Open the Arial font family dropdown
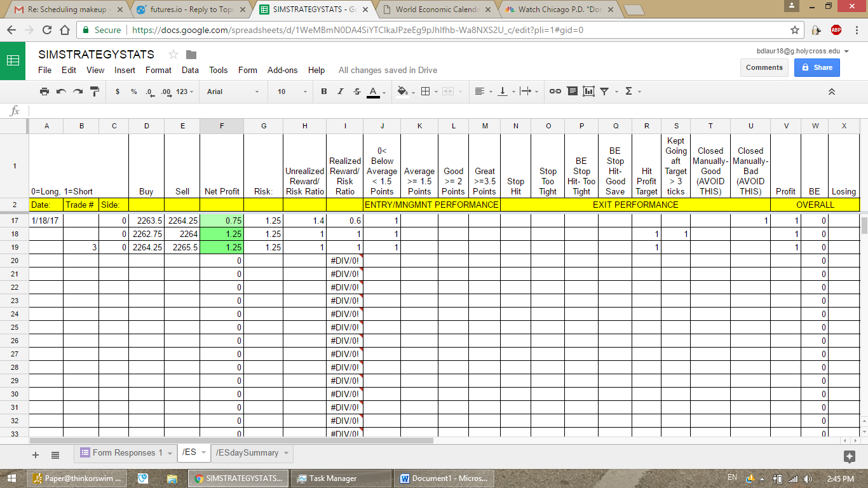This screenshot has width=868, height=488. [233, 91]
